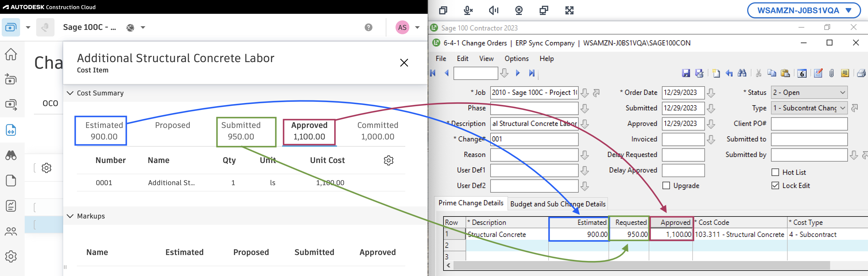Toggle the Lock Edit checkbox
Viewport: 868px width, 276px height.
pos(775,185)
